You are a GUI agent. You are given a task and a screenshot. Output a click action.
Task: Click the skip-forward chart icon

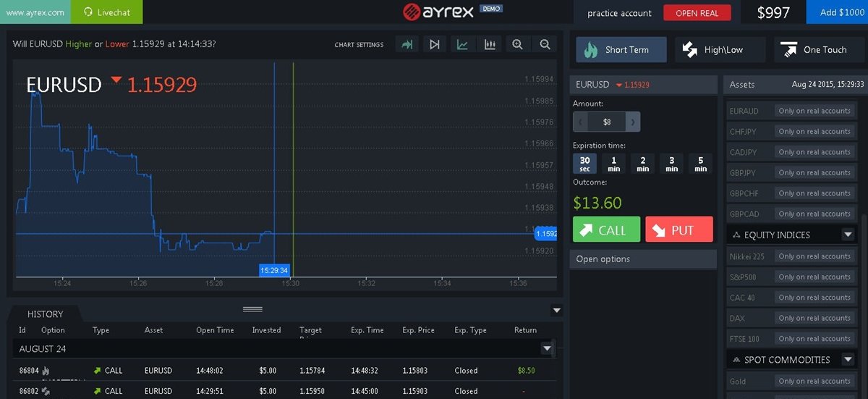434,45
